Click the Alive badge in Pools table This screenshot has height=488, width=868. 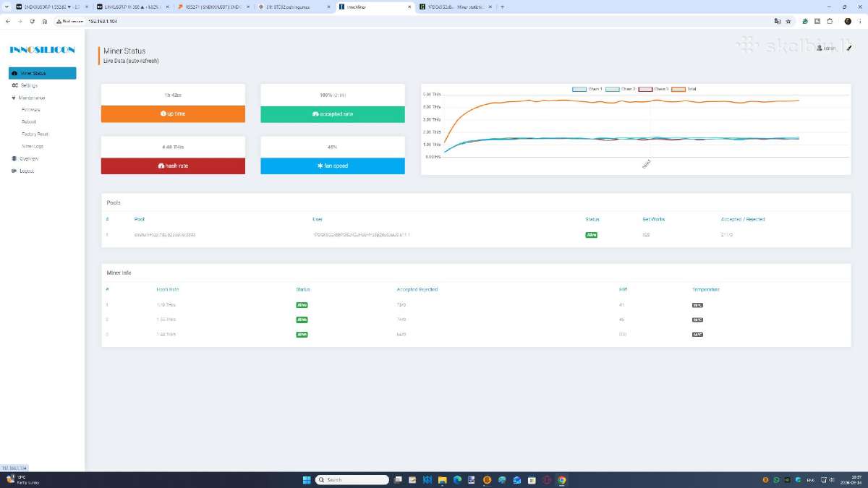591,235
